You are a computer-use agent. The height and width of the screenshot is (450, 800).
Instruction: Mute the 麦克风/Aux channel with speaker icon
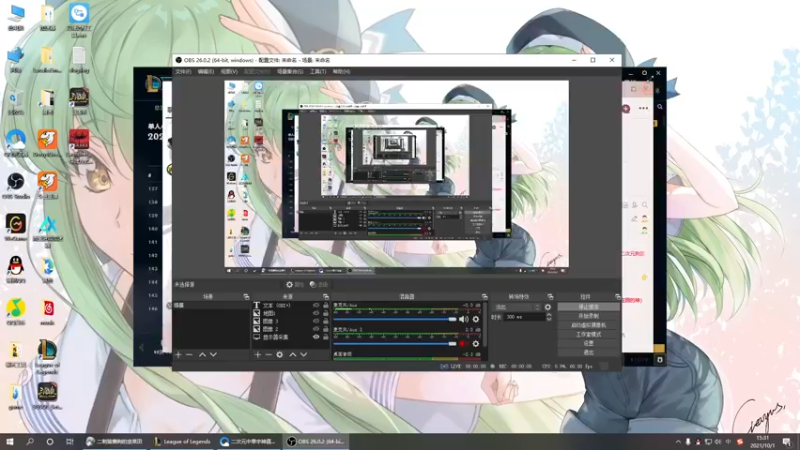[x=463, y=319]
